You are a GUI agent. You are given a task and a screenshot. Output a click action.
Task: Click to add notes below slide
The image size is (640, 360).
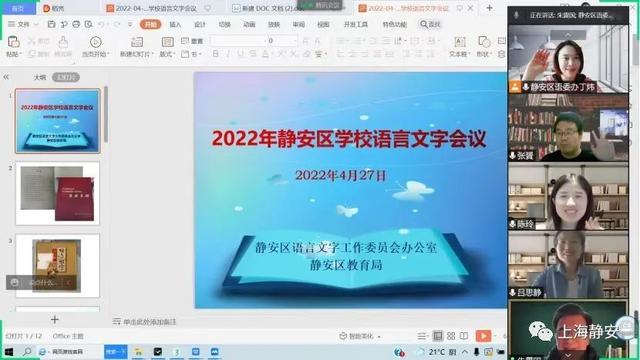click(149, 322)
